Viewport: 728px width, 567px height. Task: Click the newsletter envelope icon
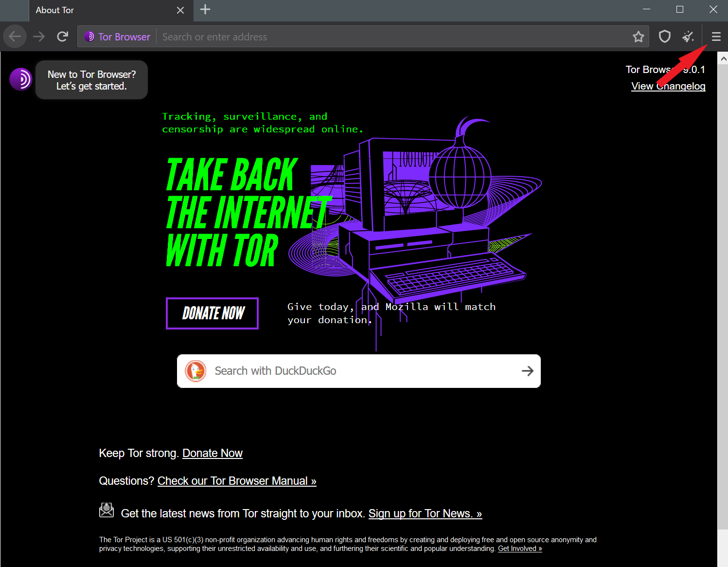tap(106, 510)
